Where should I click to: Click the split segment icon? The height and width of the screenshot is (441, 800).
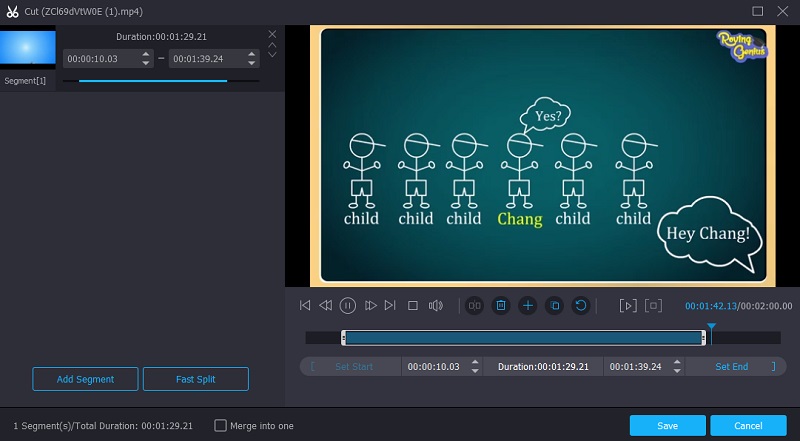click(x=475, y=305)
